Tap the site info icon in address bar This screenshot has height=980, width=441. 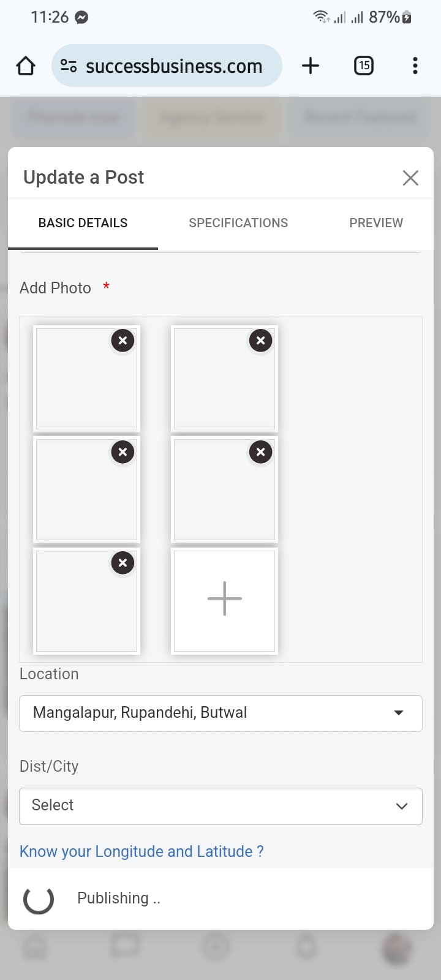point(69,66)
